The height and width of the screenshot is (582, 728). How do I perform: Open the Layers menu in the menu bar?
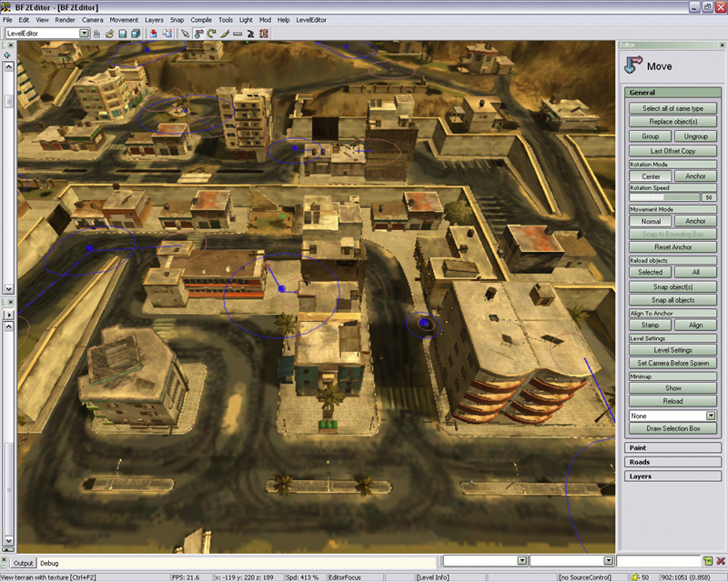154,20
